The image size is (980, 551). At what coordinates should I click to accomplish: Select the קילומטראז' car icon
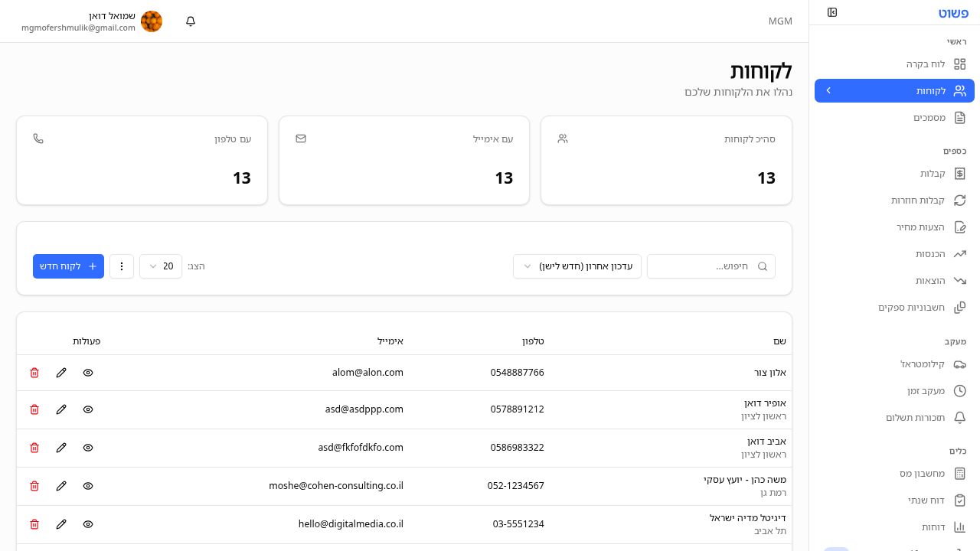click(960, 364)
